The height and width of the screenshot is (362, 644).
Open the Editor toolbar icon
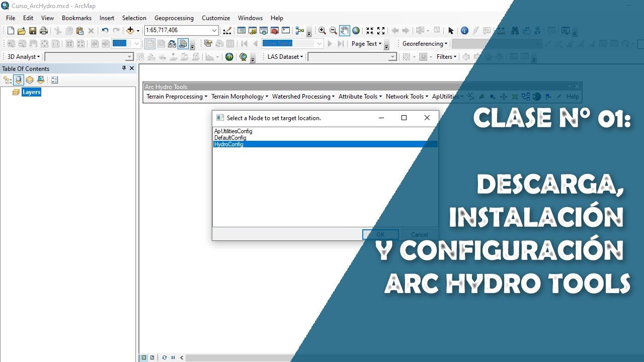[227, 31]
